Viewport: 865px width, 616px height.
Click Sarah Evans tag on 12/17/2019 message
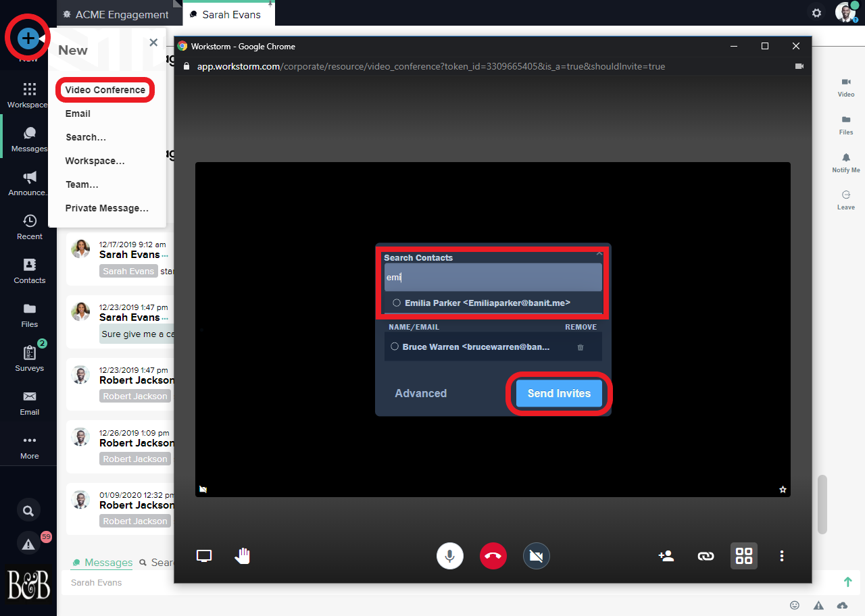point(128,271)
